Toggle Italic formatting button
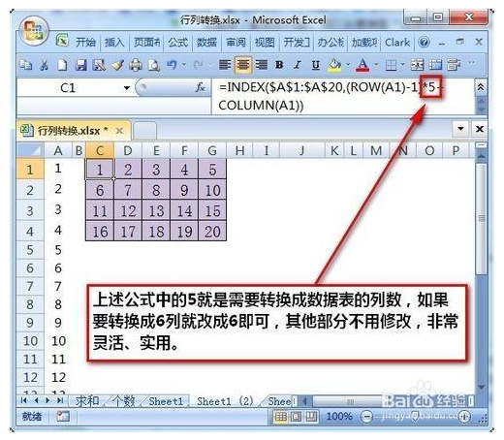The image size is (504, 440). [x=298, y=65]
